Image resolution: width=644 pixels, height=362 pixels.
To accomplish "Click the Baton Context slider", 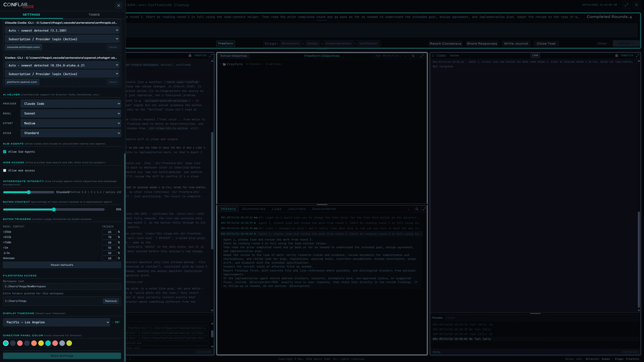I will point(54,209).
